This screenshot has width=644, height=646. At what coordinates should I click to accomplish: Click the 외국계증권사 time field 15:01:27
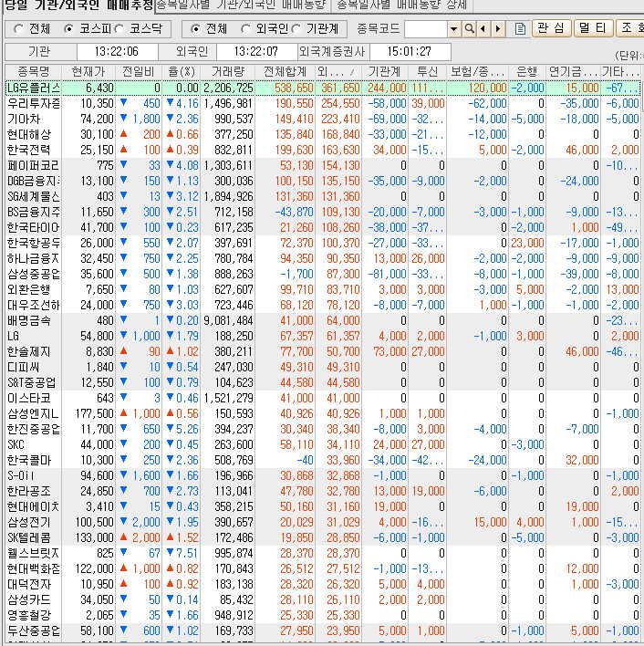tap(410, 51)
